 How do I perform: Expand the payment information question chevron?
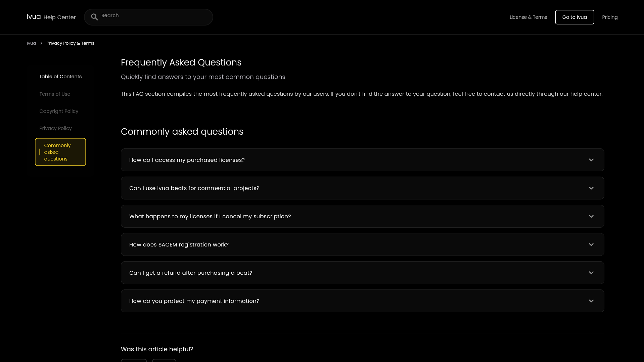click(x=591, y=301)
